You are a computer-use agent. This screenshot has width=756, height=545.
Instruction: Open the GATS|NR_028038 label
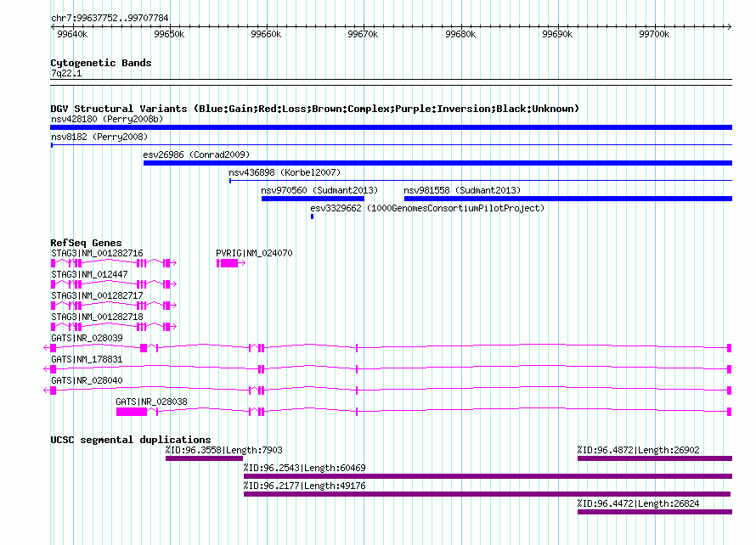pyautogui.click(x=151, y=402)
